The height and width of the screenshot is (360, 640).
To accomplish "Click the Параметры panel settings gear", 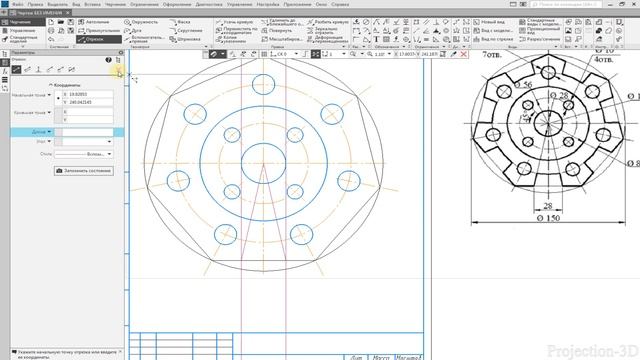I will [121, 53].
